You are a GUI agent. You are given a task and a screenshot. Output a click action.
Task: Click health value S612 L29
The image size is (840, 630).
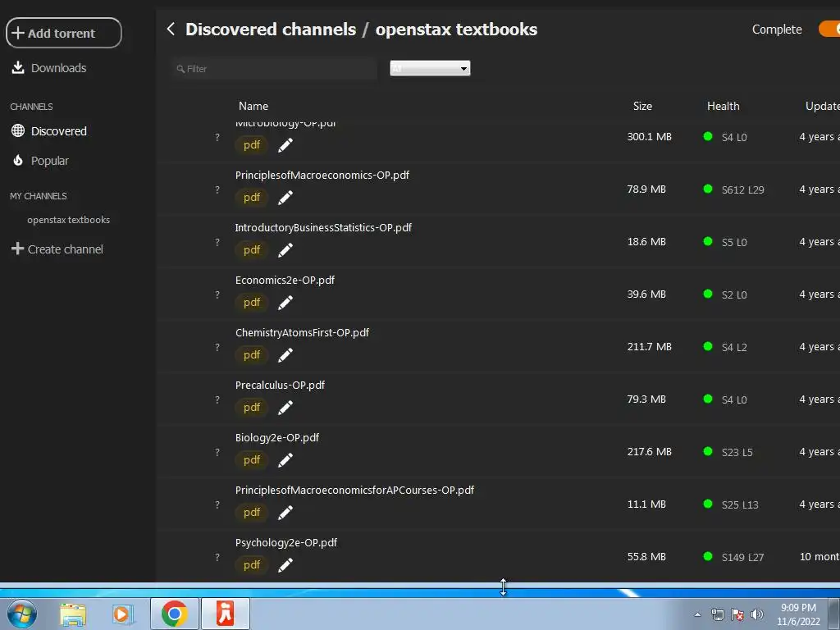pos(742,189)
